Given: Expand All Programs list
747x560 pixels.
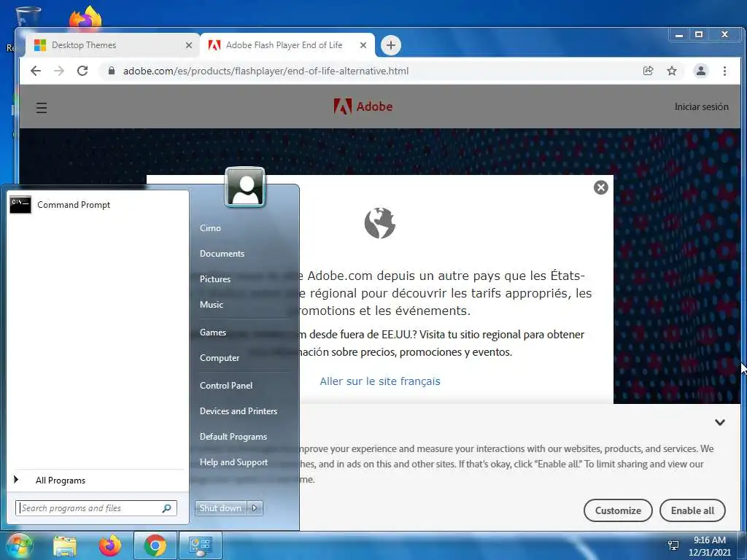Looking at the screenshot, I should pyautogui.click(x=60, y=481).
